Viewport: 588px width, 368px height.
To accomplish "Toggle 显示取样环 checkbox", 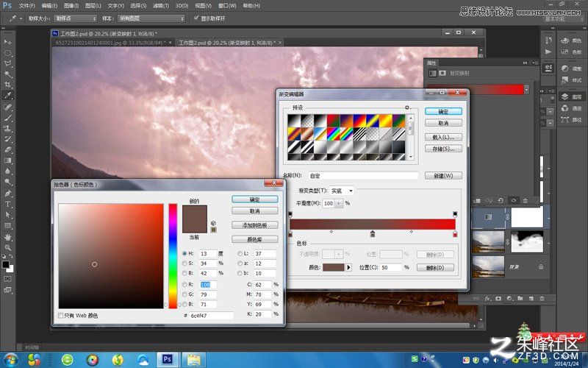I will pos(196,18).
